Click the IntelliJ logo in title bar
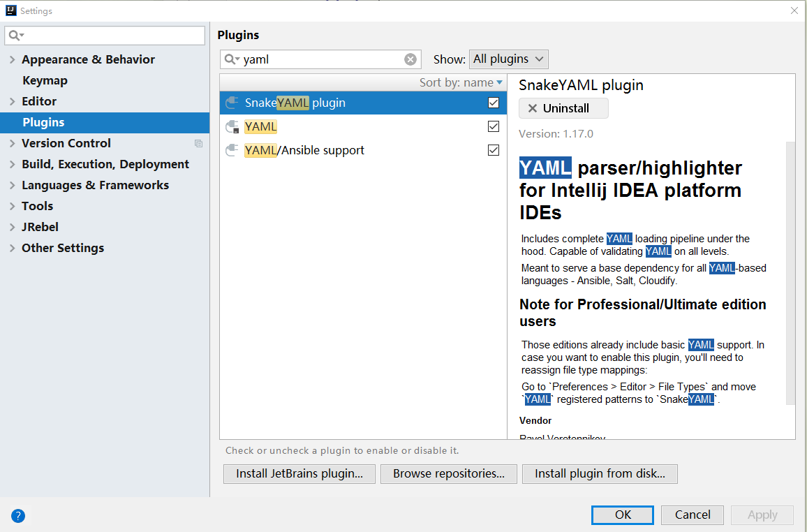 (x=10, y=10)
